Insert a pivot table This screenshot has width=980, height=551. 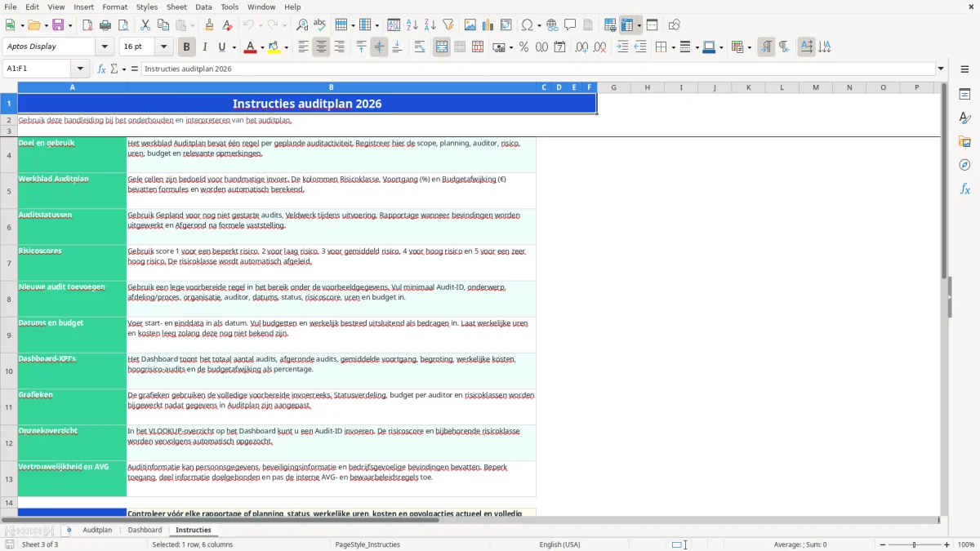tap(506, 25)
